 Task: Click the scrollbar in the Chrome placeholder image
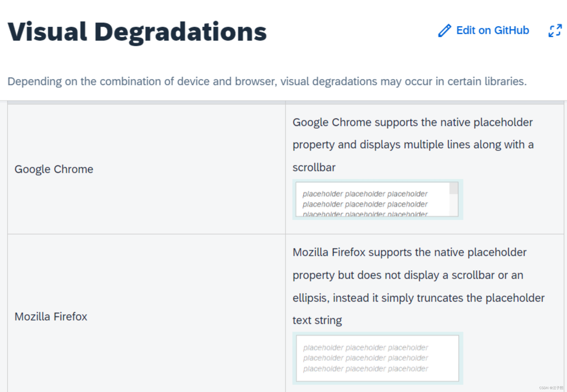coord(453,199)
